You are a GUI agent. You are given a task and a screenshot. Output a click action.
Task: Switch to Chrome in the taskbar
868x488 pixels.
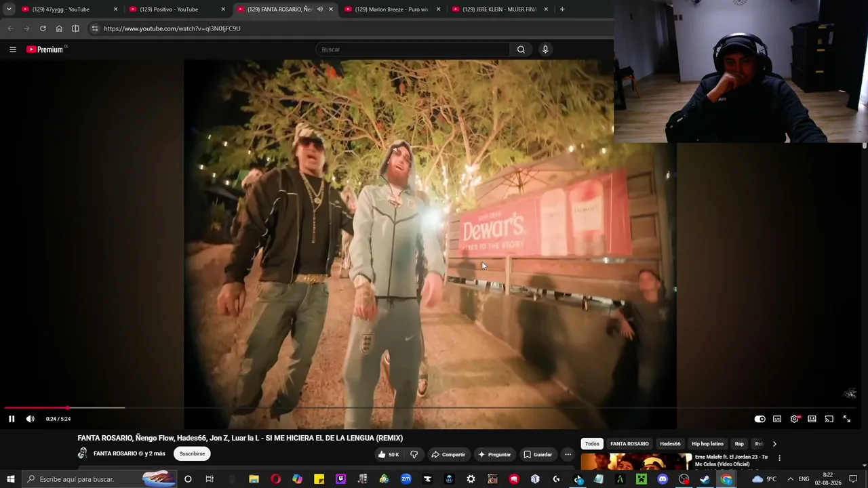[x=726, y=479]
